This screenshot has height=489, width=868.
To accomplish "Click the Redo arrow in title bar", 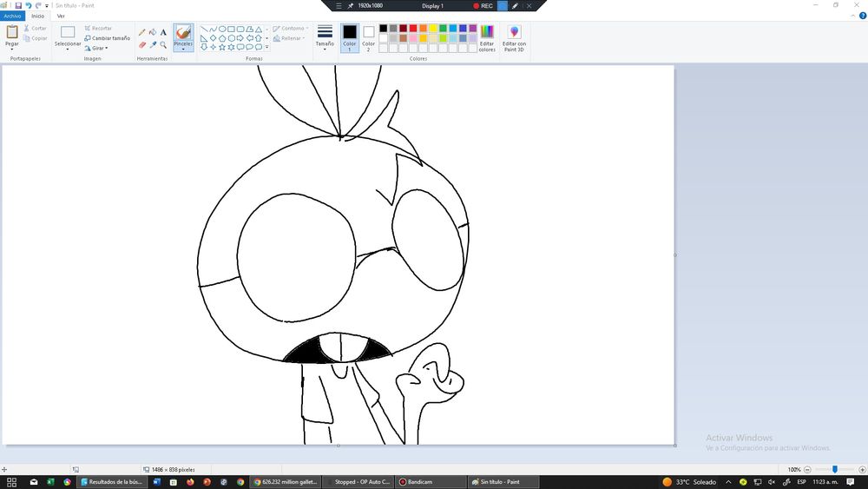I will coord(38,5).
